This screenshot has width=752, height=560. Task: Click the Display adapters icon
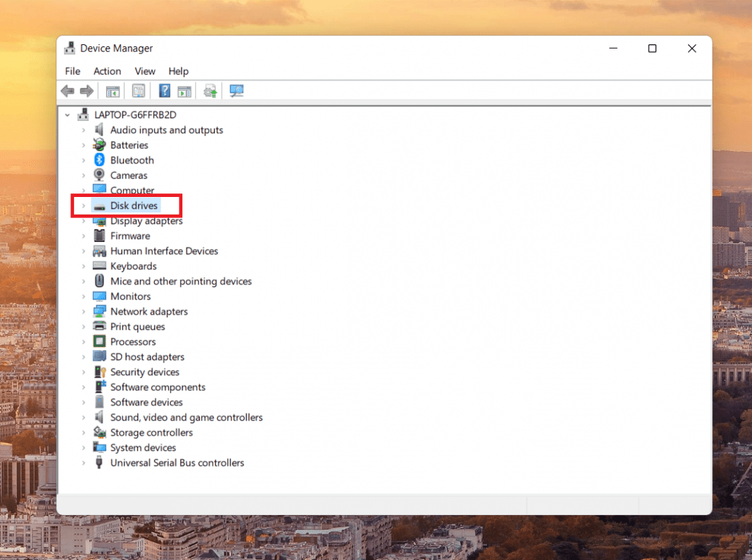tap(99, 220)
